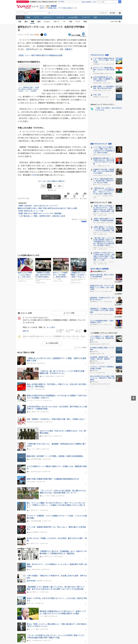Image resolution: width=138 pixels, height=644 pixels.
Task: Go to next page with 次へ button
Action: click(x=61, y=186)
